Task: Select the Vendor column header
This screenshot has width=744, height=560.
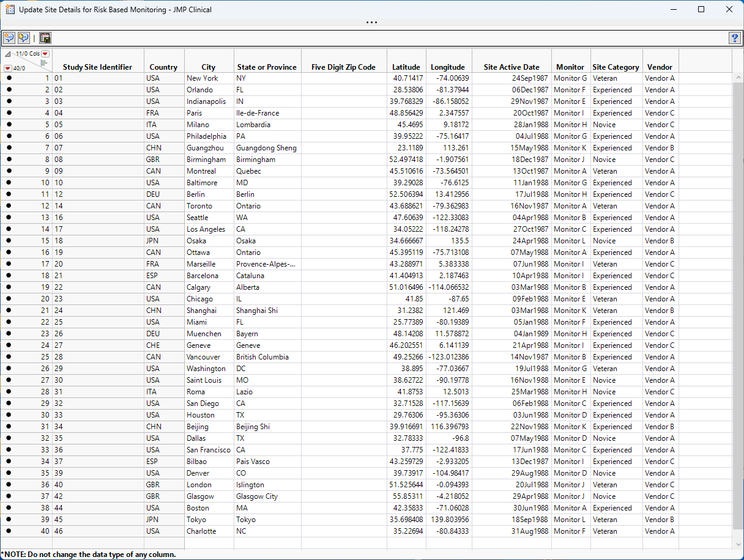Action: point(660,67)
